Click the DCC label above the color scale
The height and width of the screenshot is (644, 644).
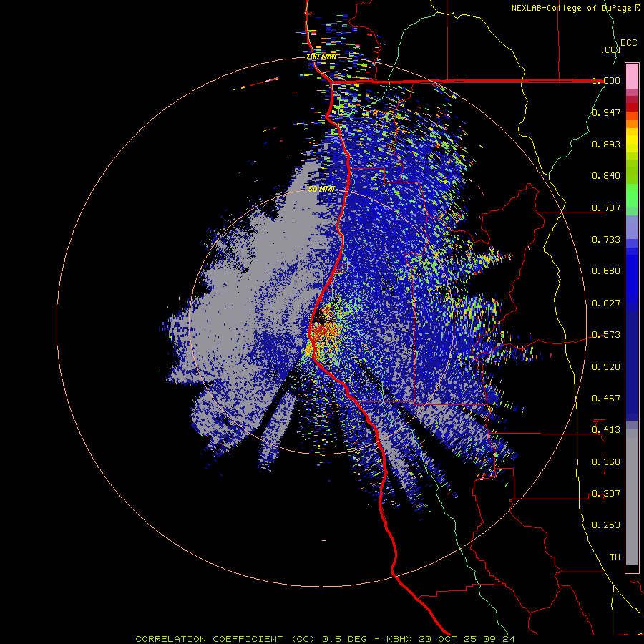628,43
